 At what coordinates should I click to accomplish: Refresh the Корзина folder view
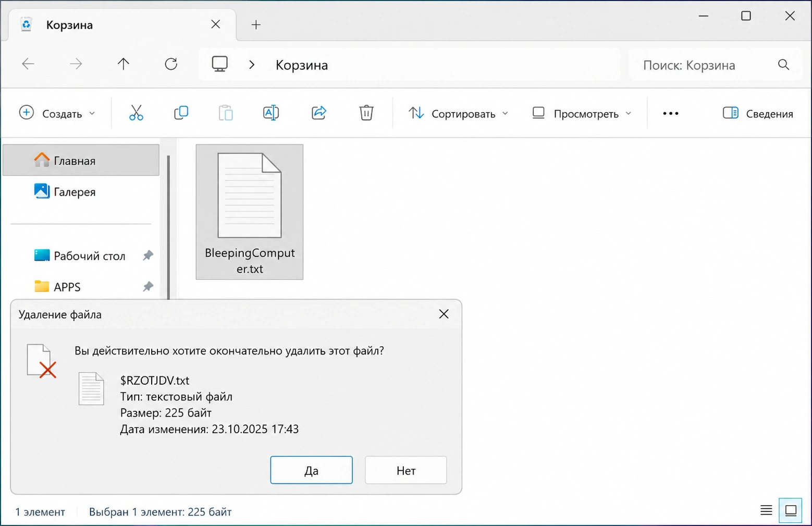[171, 64]
